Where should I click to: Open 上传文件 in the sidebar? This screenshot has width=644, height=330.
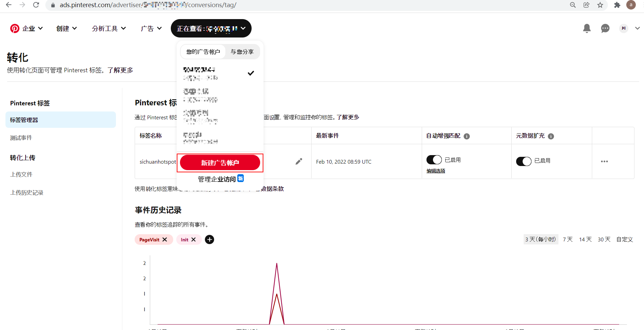tap(21, 174)
